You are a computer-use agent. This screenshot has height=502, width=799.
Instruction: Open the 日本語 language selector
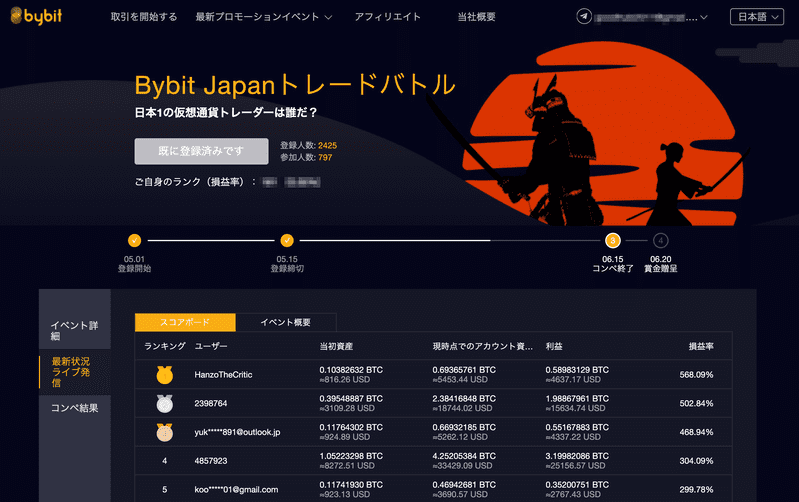[757, 17]
